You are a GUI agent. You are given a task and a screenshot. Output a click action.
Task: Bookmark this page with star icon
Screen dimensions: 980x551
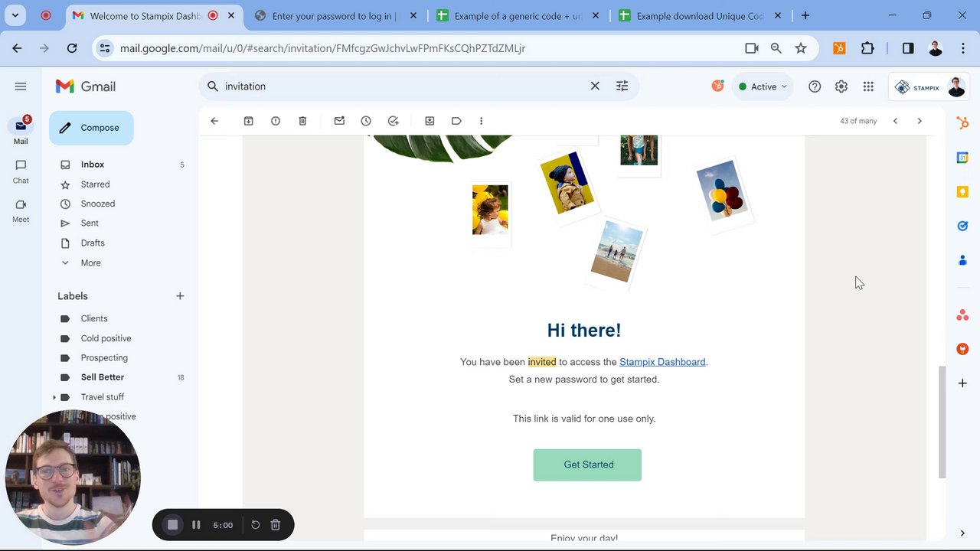(x=801, y=48)
